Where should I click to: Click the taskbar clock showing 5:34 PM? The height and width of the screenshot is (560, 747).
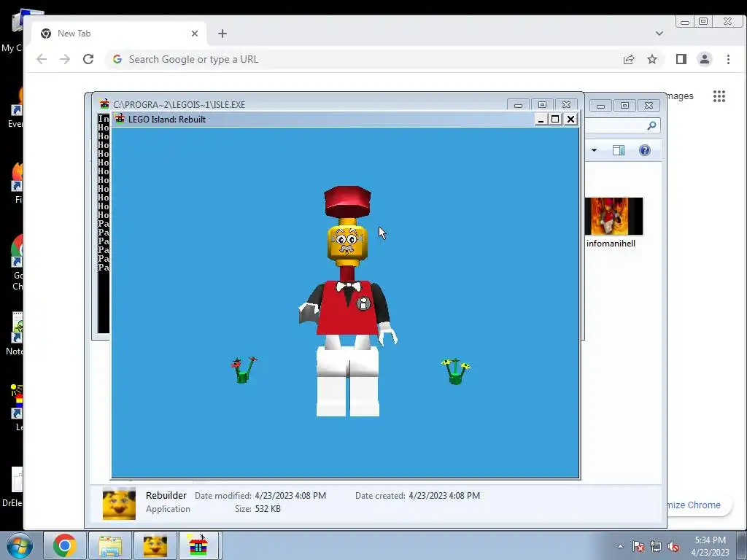710,546
